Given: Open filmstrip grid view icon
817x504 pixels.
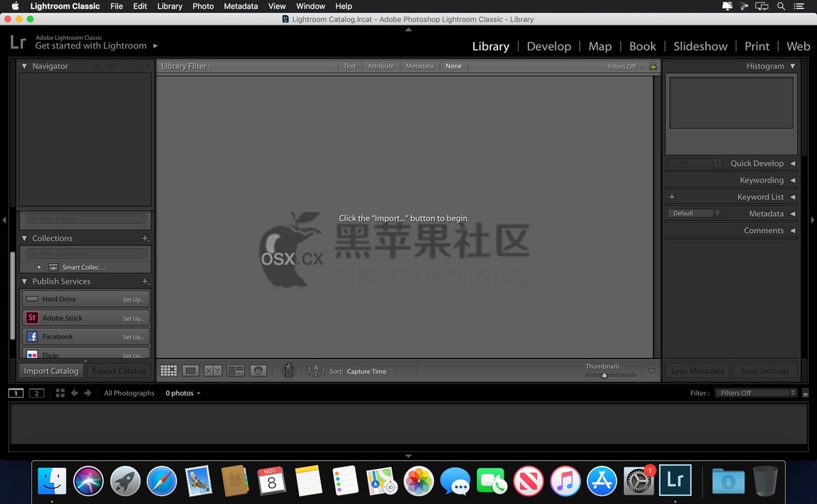Looking at the screenshot, I should (60, 393).
